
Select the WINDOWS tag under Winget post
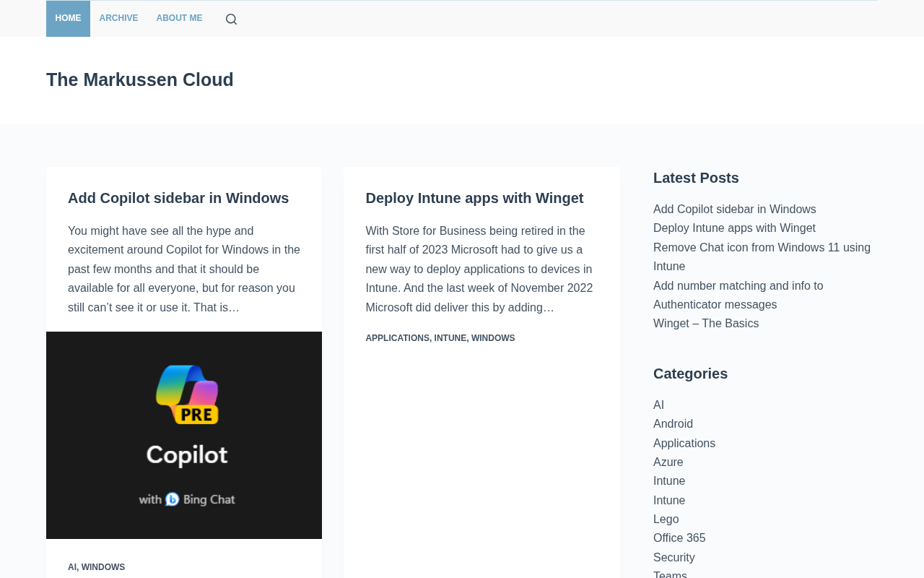(x=493, y=338)
